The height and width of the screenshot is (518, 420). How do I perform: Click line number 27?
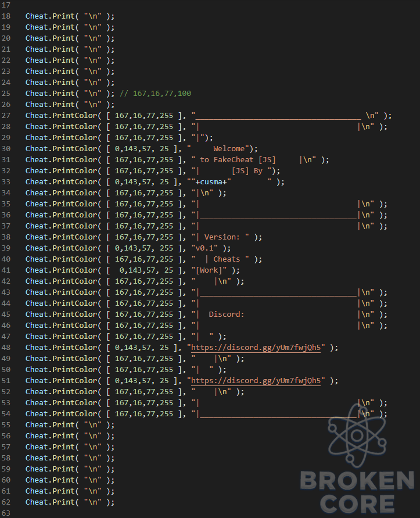coord(6,116)
